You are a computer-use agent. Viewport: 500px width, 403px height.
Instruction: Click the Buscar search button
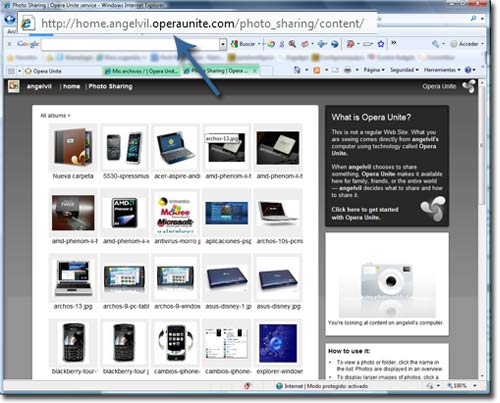point(243,44)
